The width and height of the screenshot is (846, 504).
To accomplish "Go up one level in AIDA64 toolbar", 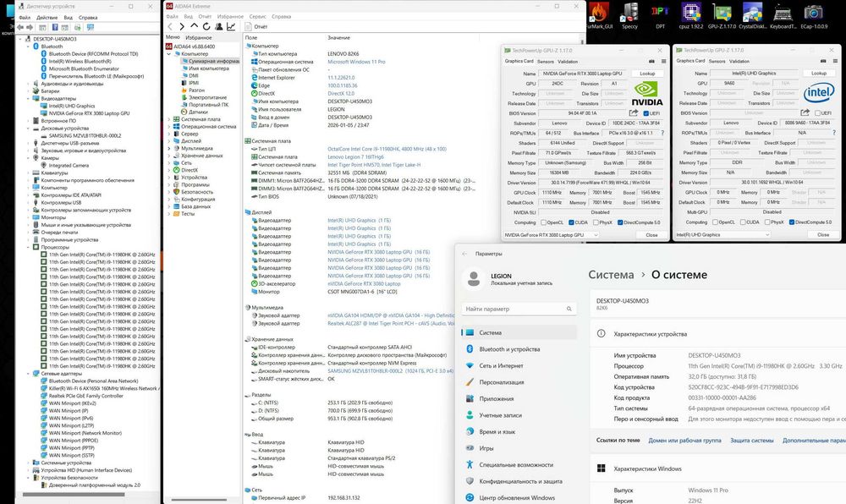I will pyautogui.click(x=195, y=26).
